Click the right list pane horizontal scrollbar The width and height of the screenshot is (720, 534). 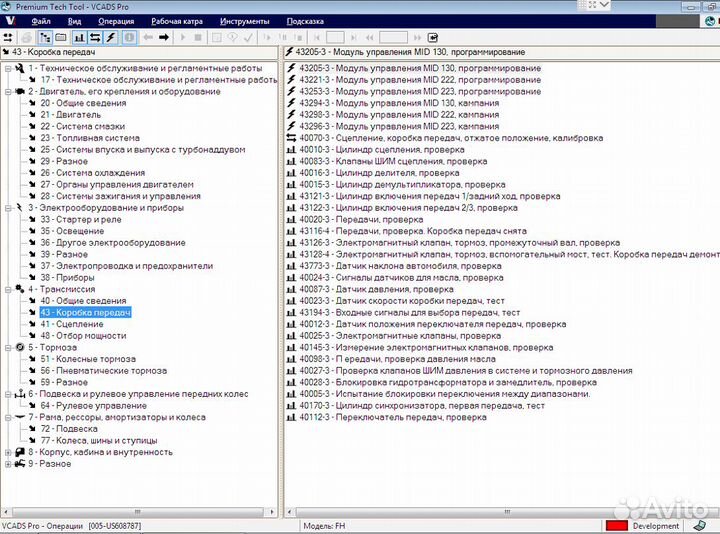click(507, 512)
